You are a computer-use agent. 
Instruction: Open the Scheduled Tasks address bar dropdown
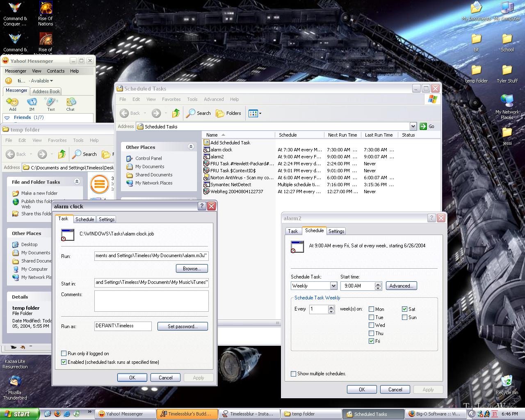coord(413,126)
